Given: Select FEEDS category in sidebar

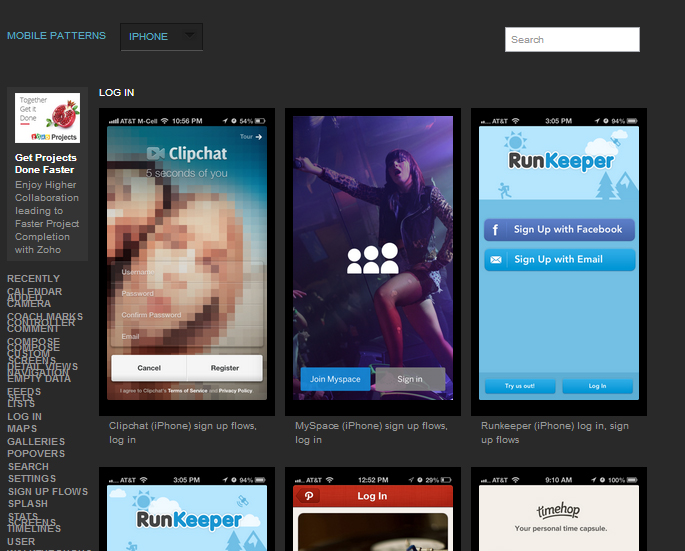Looking at the screenshot, I should [x=24, y=392].
